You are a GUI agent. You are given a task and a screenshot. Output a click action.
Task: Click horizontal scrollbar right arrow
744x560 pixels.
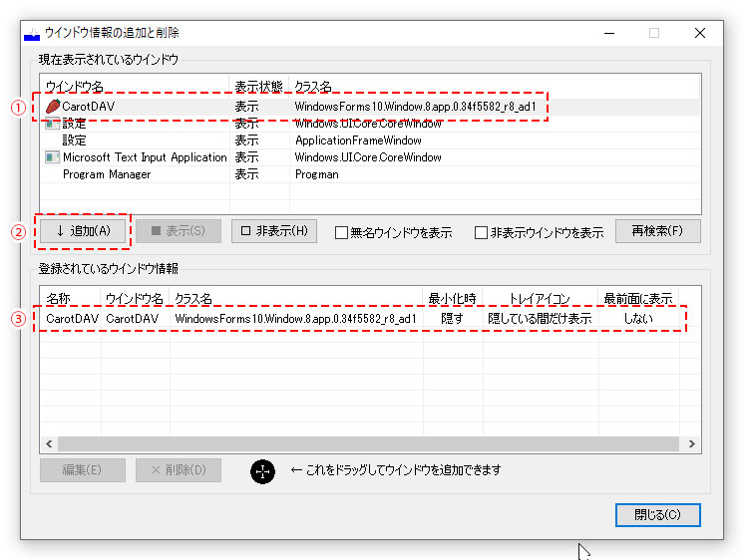click(692, 444)
